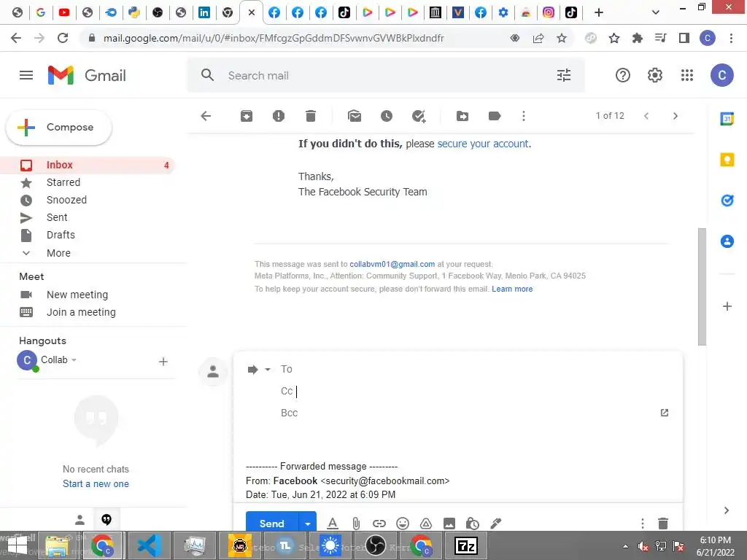
Task: Open Gmail settings gear
Action: pos(655,75)
